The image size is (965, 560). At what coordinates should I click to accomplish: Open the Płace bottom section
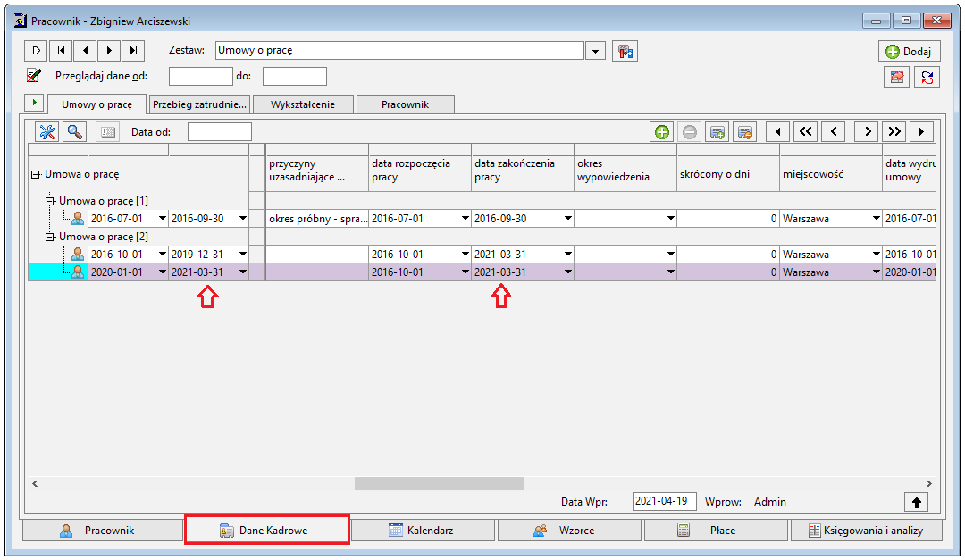coord(715,530)
